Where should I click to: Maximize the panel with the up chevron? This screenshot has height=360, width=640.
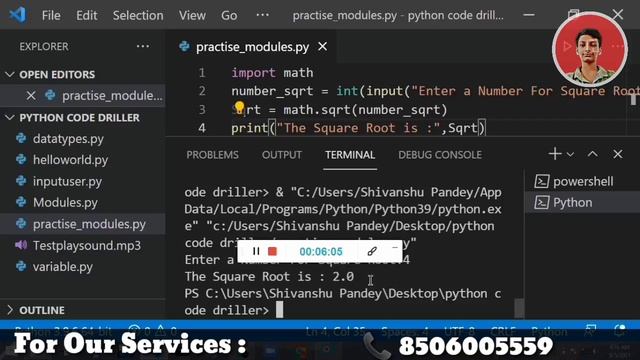tap(593, 154)
